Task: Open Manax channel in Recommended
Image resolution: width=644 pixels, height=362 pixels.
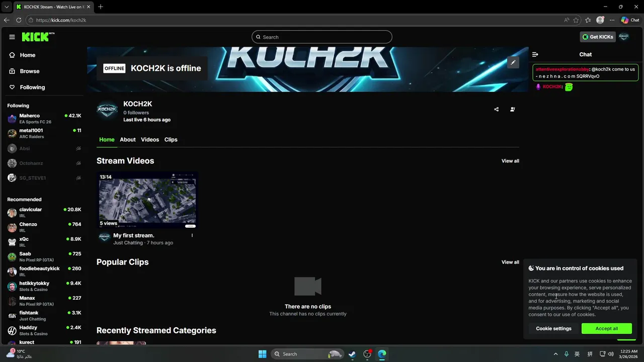Action: 44,301
